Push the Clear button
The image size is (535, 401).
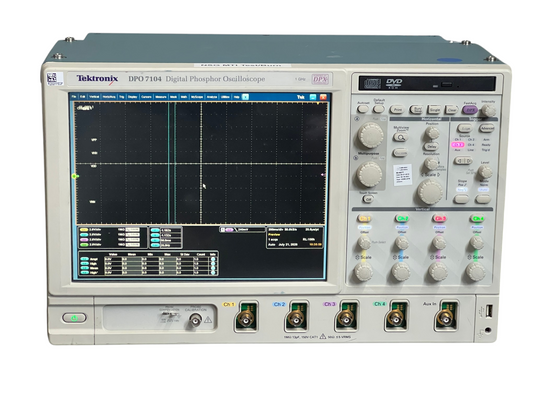click(x=451, y=110)
